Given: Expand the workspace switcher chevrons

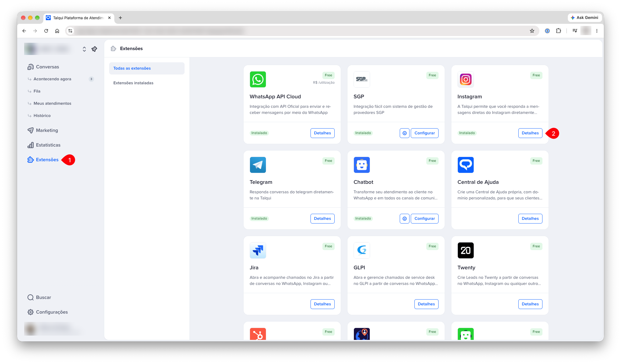Looking at the screenshot, I should coord(84,49).
